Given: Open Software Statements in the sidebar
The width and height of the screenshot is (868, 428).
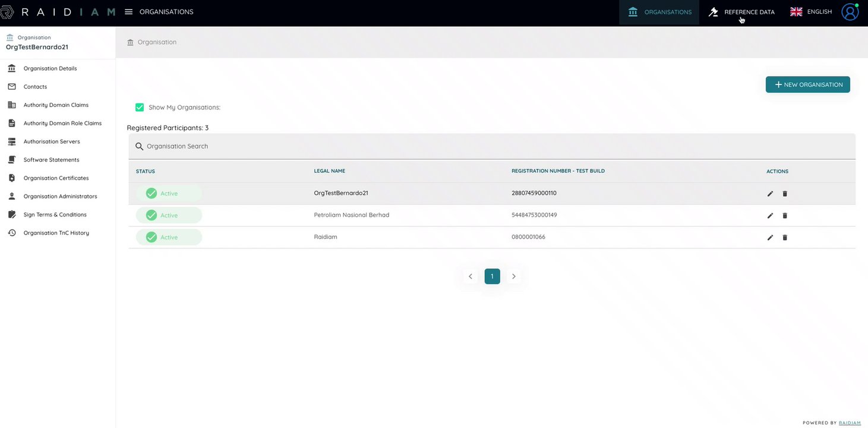Looking at the screenshot, I should pyautogui.click(x=51, y=160).
